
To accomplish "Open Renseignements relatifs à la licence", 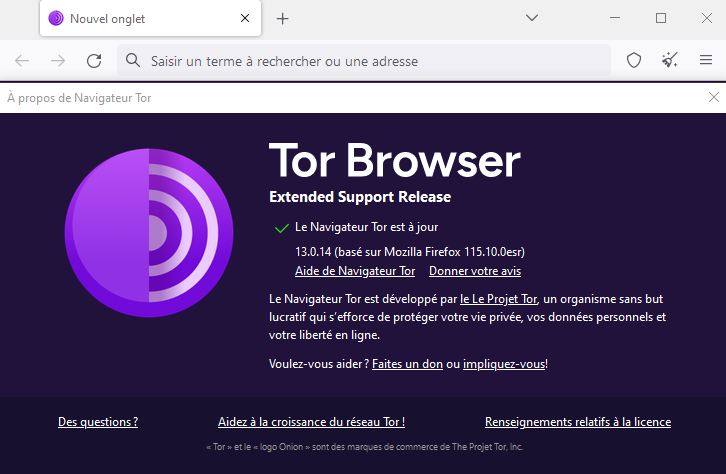I will [x=578, y=422].
